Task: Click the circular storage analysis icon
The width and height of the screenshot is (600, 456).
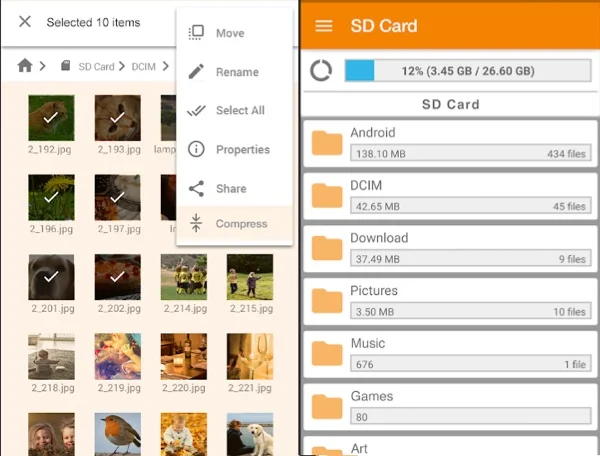Action: point(321,70)
